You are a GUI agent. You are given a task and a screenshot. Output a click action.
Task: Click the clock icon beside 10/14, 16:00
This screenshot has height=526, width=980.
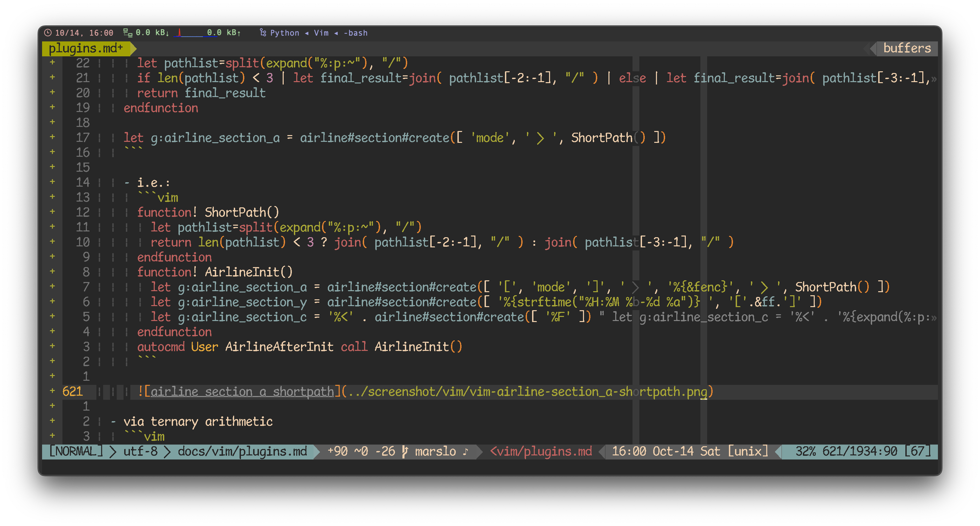pos(48,33)
